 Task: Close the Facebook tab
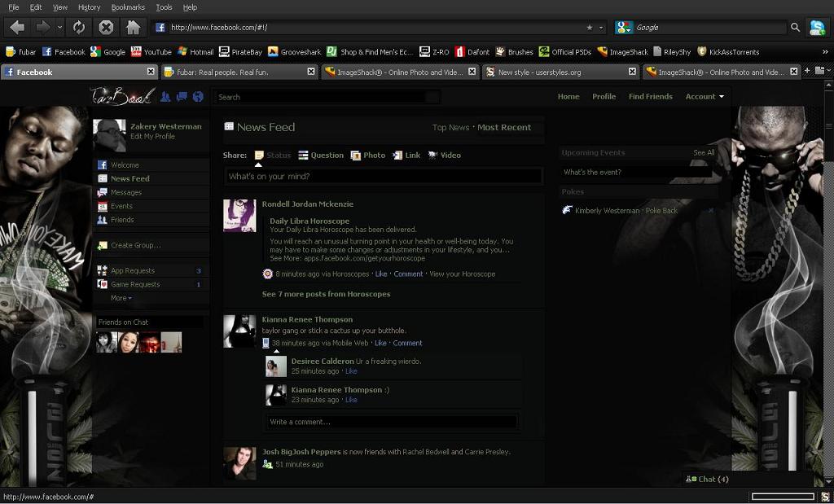(x=151, y=71)
